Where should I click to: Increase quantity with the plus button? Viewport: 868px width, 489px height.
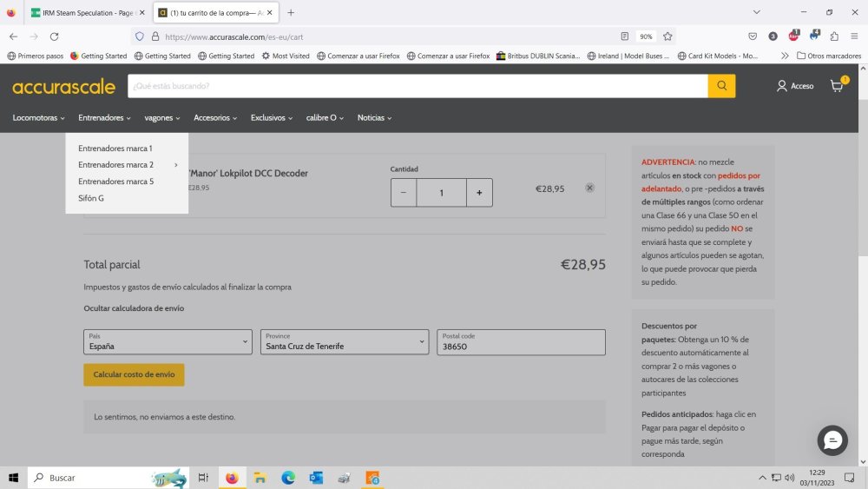coord(479,193)
